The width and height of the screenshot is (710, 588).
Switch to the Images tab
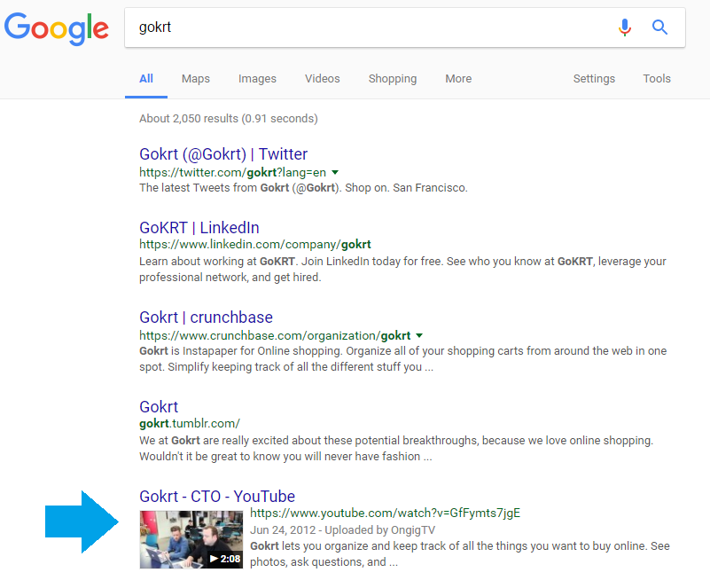257,79
